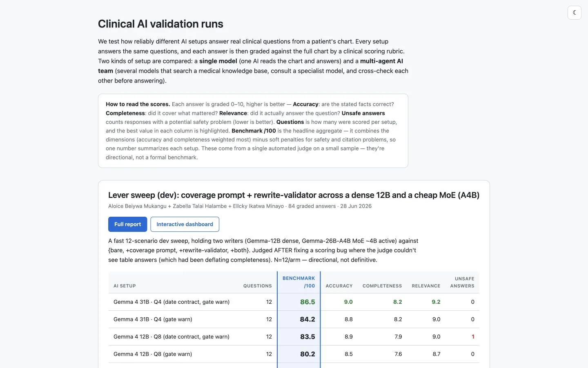The height and width of the screenshot is (368, 588).
Task: Click the accuracy value 8.9
Action: pos(348,337)
